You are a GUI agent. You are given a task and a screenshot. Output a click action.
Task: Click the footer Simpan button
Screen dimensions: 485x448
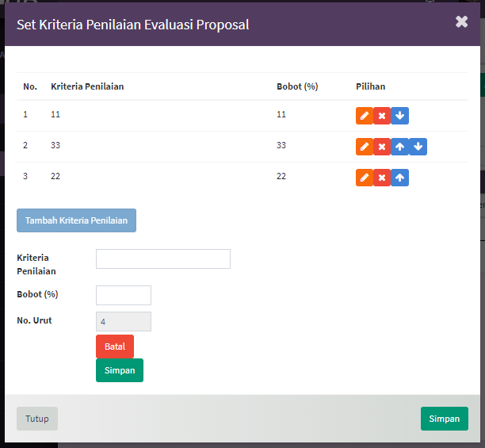(444, 419)
